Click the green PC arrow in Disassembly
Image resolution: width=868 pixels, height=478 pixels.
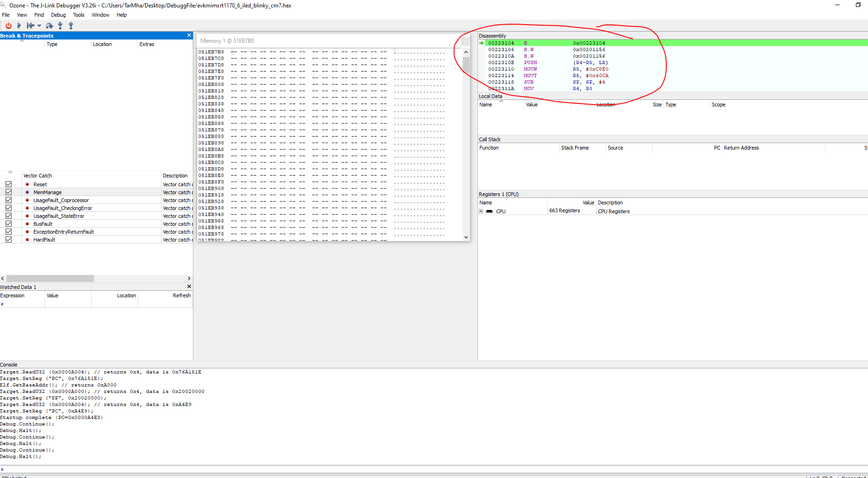(x=481, y=43)
